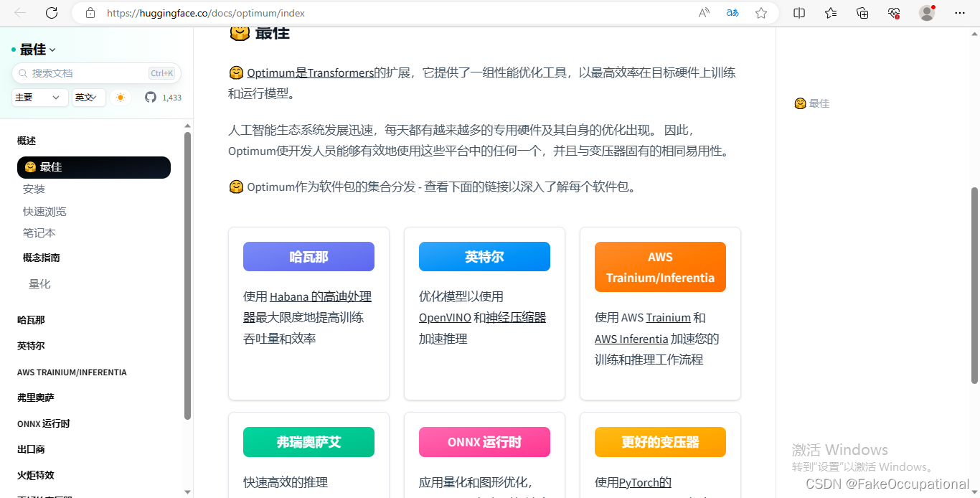Expand the 火炬特效 sidebar section
The image size is (980, 498).
point(36,475)
